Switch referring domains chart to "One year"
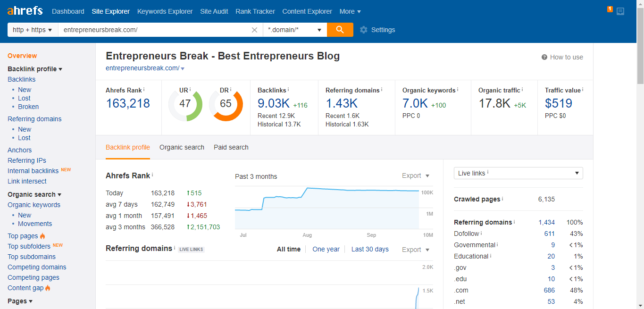 (x=326, y=249)
